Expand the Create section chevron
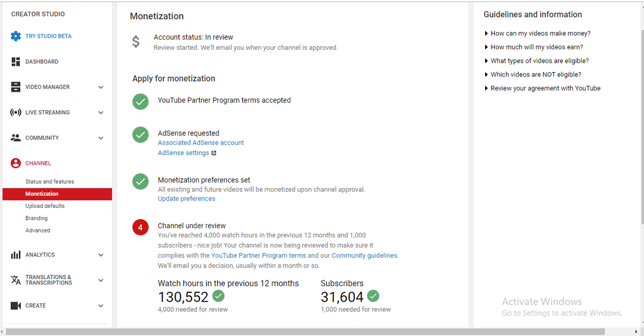This screenshot has width=644, height=336. 101,306
